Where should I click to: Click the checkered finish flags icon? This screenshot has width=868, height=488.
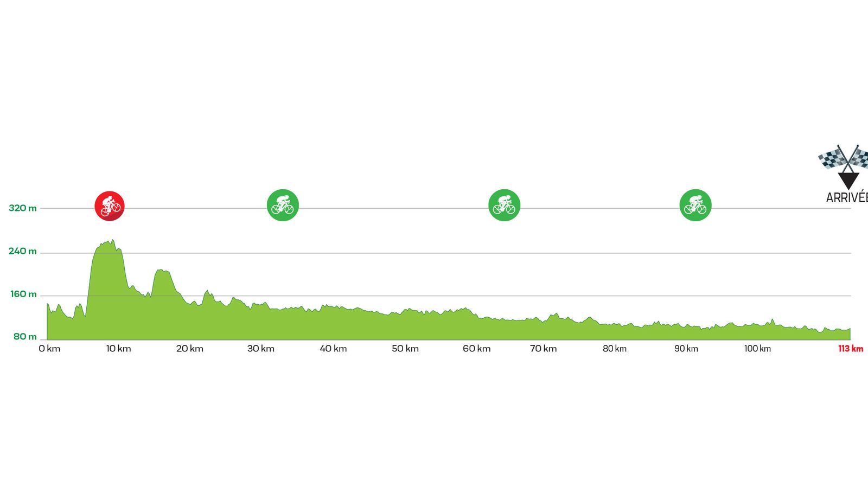tap(843, 157)
